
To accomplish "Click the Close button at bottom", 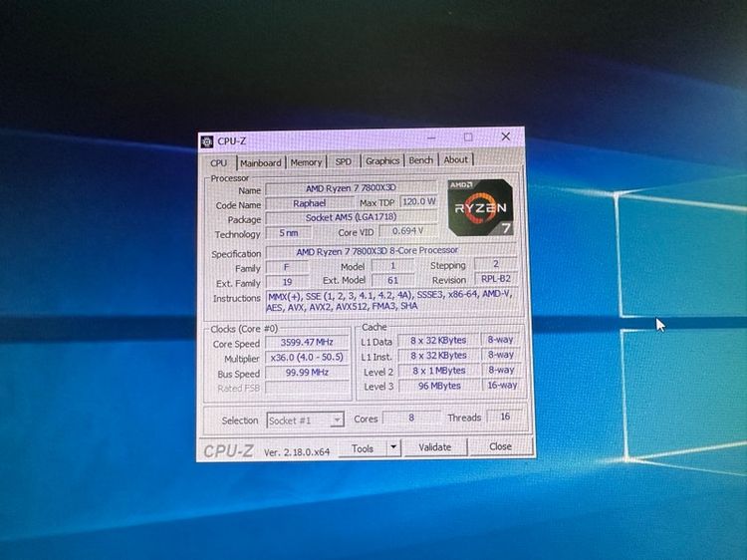I will point(500,446).
